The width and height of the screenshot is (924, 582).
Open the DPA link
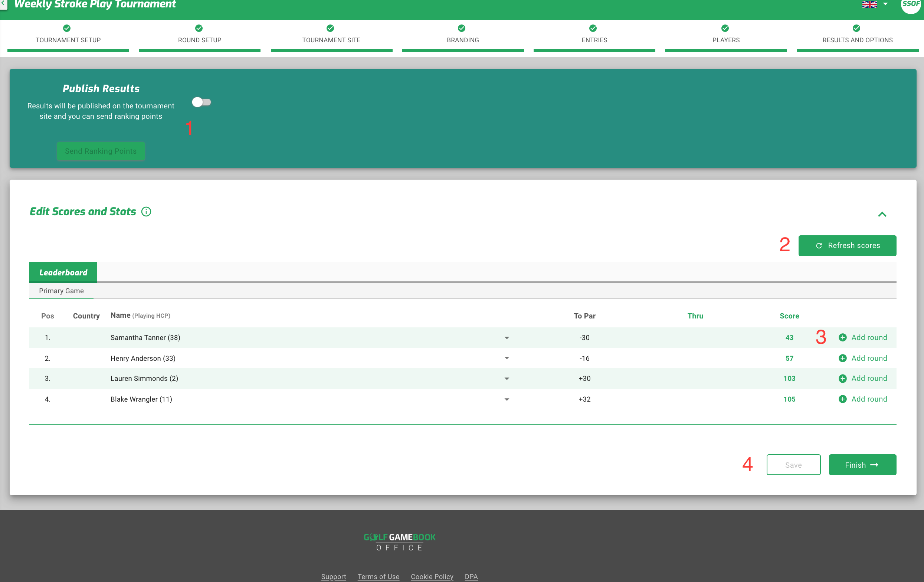tap(471, 577)
